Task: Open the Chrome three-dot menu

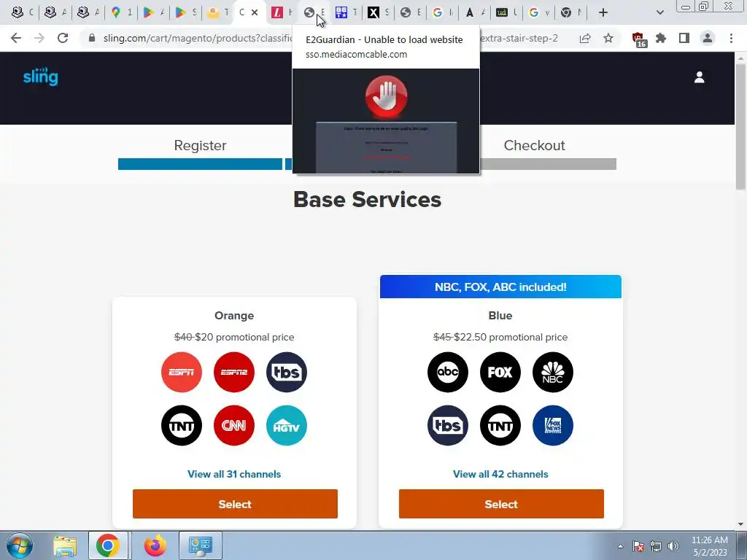Action: 731,38
